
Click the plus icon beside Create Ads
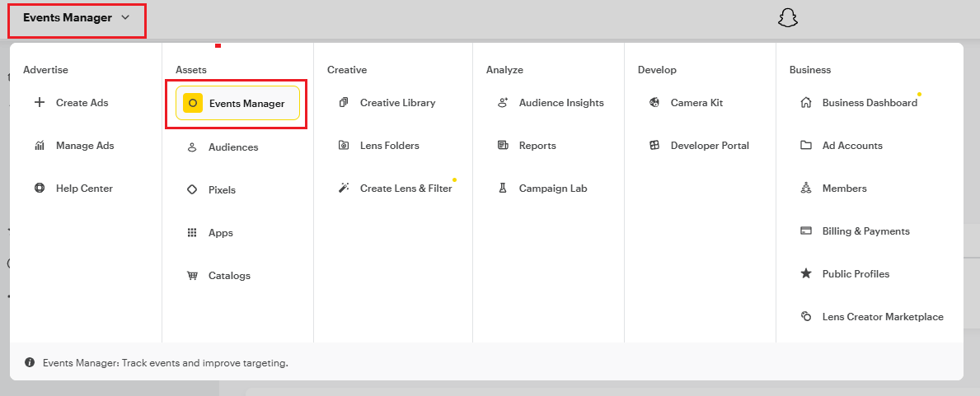pyautogui.click(x=40, y=102)
